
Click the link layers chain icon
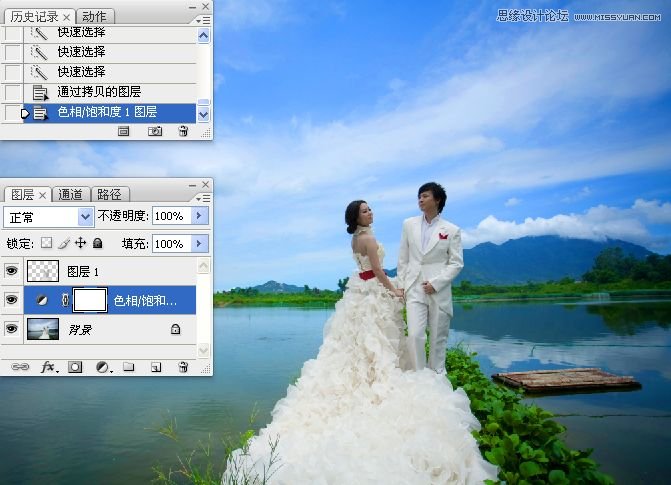coord(20,367)
